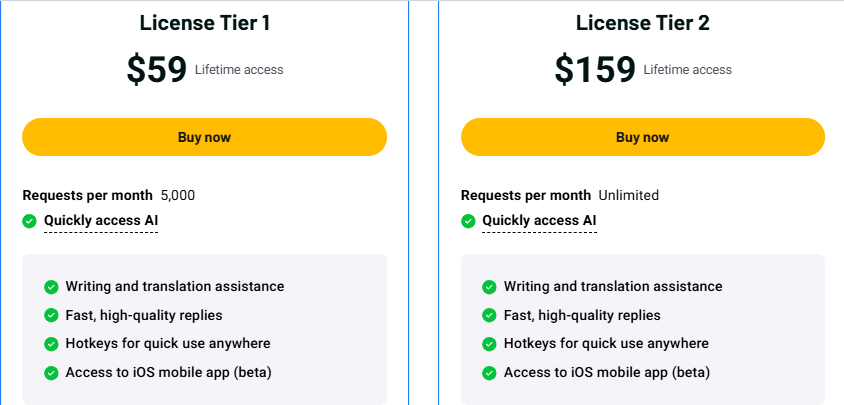Image resolution: width=844 pixels, height=405 pixels.
Task: Click Tier 2 fast replies checkmark icon
Action: pyautogui.click(x=489, y=315)
